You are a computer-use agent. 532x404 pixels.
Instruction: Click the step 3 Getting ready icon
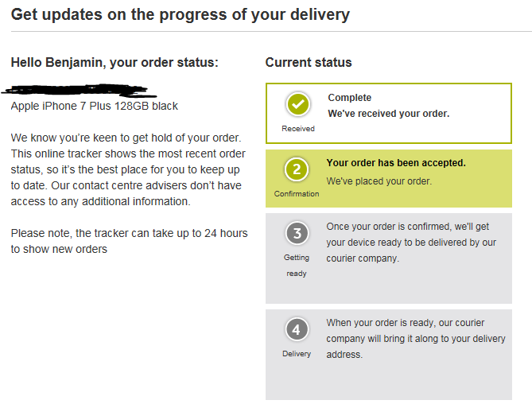[296, 234]
